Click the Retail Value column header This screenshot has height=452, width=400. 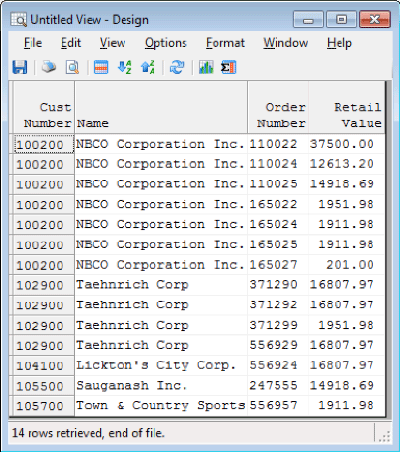(346, 107)
